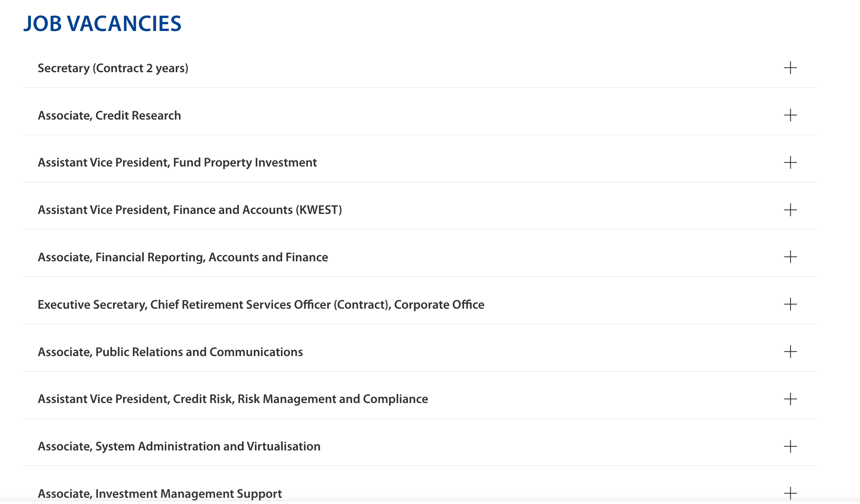Click the JOB VACANCIES heading

click(102, 24)
